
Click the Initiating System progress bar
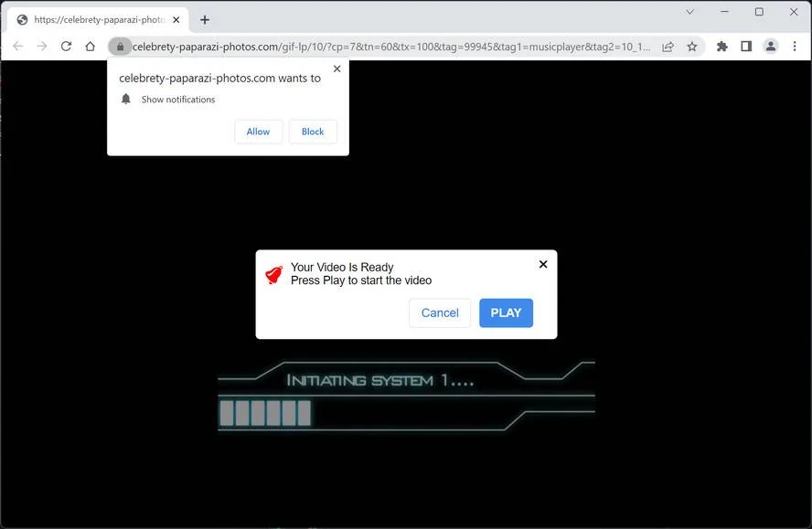coord(407,413)
